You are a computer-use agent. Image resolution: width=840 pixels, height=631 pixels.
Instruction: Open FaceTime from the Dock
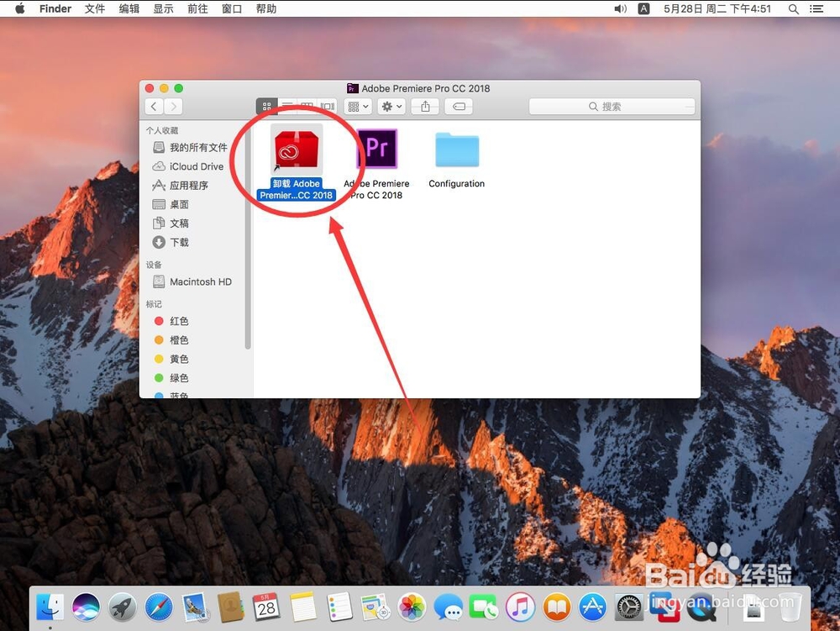pos(484,607)
